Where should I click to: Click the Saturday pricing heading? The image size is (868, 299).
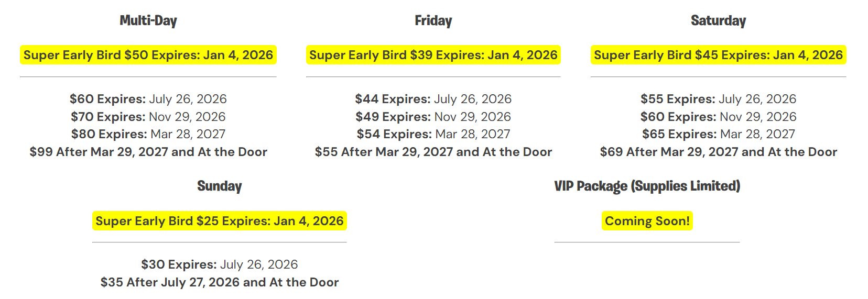click(718, 20)
